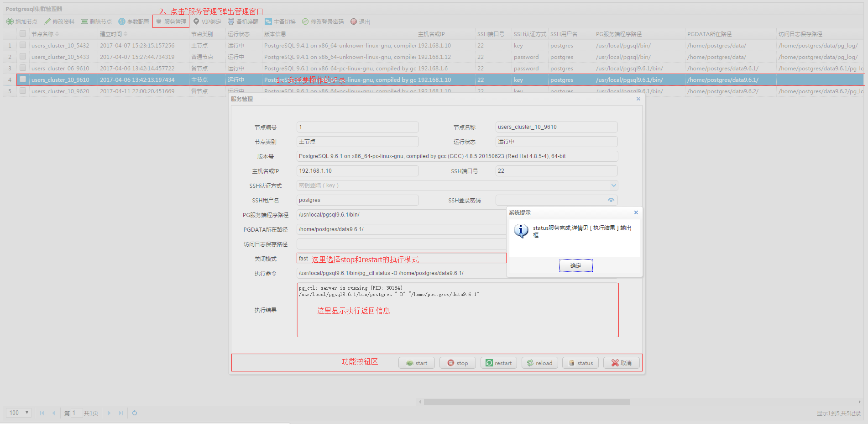Click the 增加节点 (add node) toolbar button

[22, 21]
